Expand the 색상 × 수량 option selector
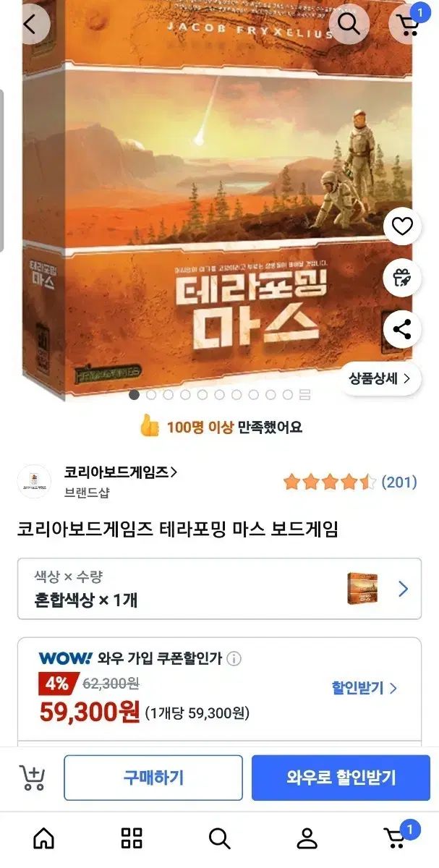Screen dimensions: 439x868 point(219,589)
